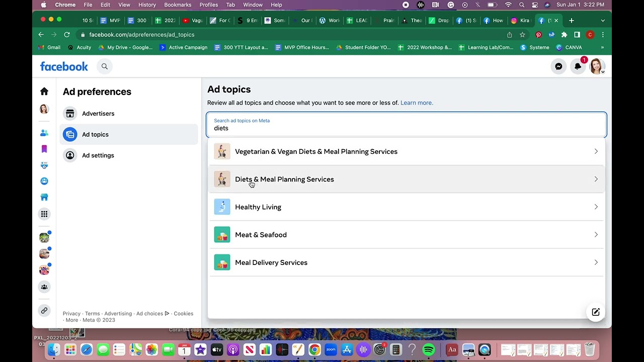
Task: Open the Advertisers section
Action: (x=129, y=114)
